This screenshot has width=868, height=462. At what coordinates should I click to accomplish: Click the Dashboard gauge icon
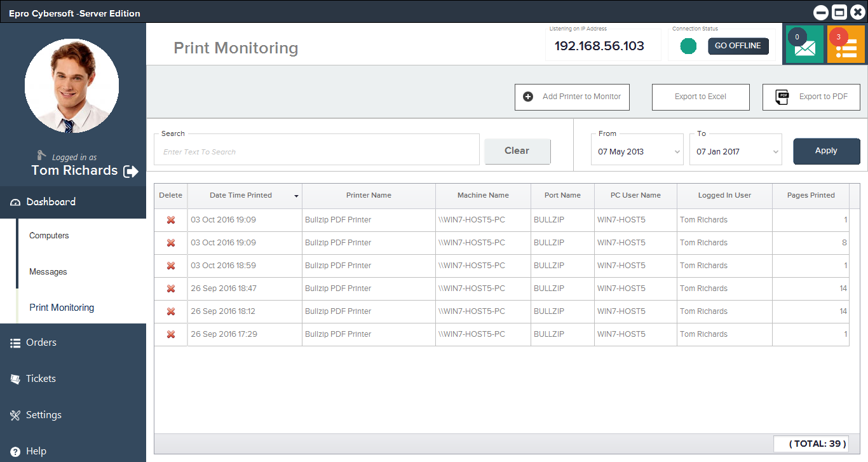tap(16, 202)
